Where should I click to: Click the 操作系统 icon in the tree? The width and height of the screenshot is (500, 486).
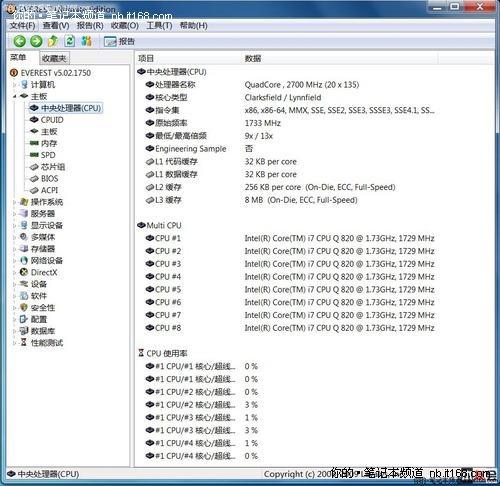pos(24,202)
